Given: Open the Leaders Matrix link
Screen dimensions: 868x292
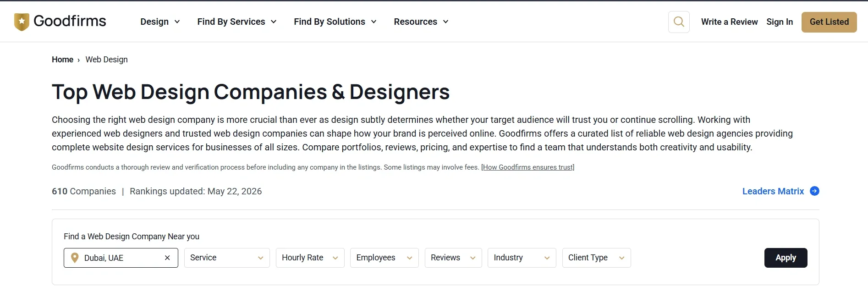Looking at the screenshot, I should pos(773,191).
